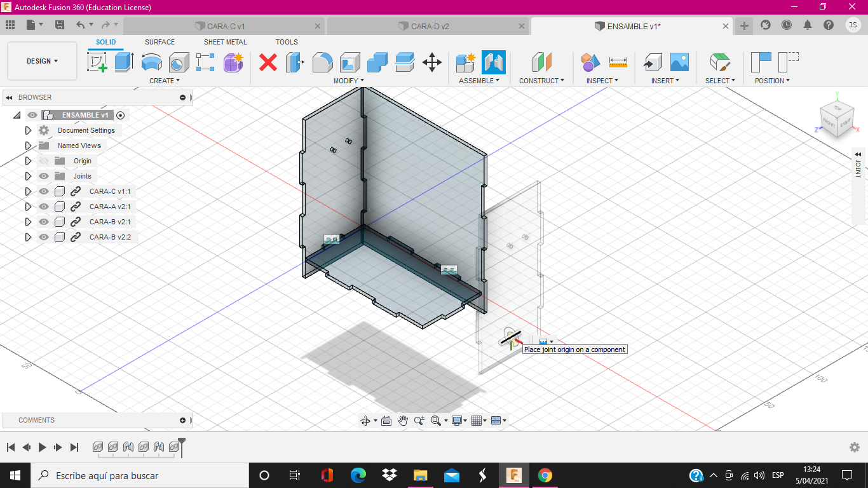Select the Interference inspect tool
The image size is (868, 488).
590,62
